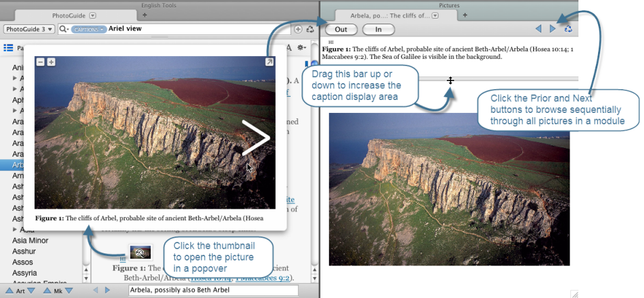
Task: Open the magnifier search options dropdown
Action: coord(64,29)
